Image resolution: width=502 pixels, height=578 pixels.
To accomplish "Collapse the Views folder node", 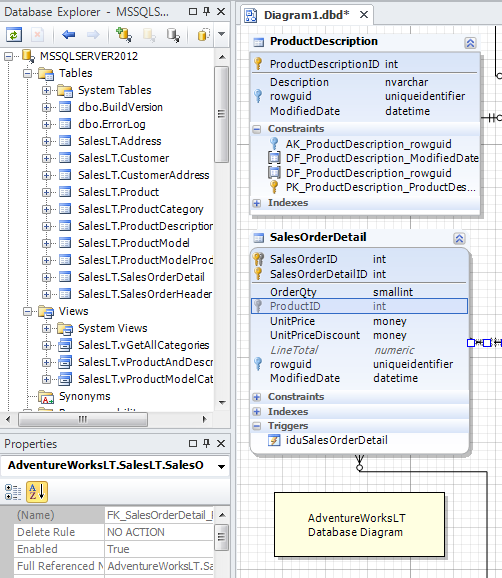I will click(27, 311).
